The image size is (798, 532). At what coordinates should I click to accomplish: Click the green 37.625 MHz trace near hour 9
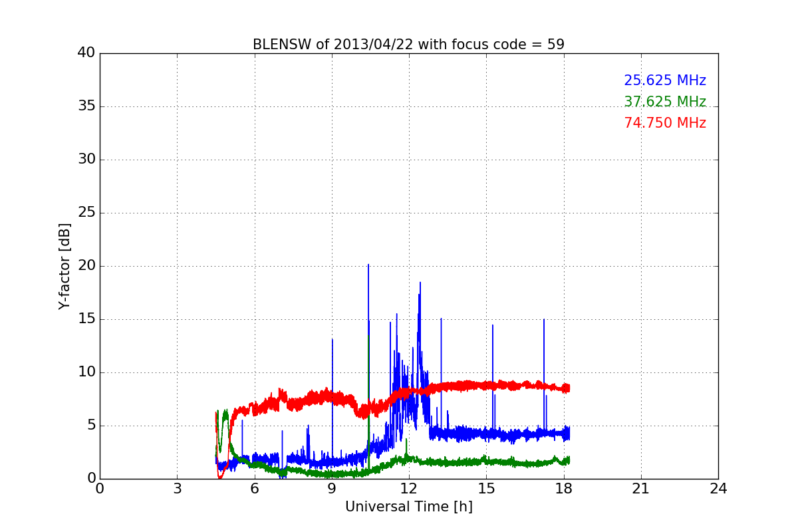click(332, 474)
